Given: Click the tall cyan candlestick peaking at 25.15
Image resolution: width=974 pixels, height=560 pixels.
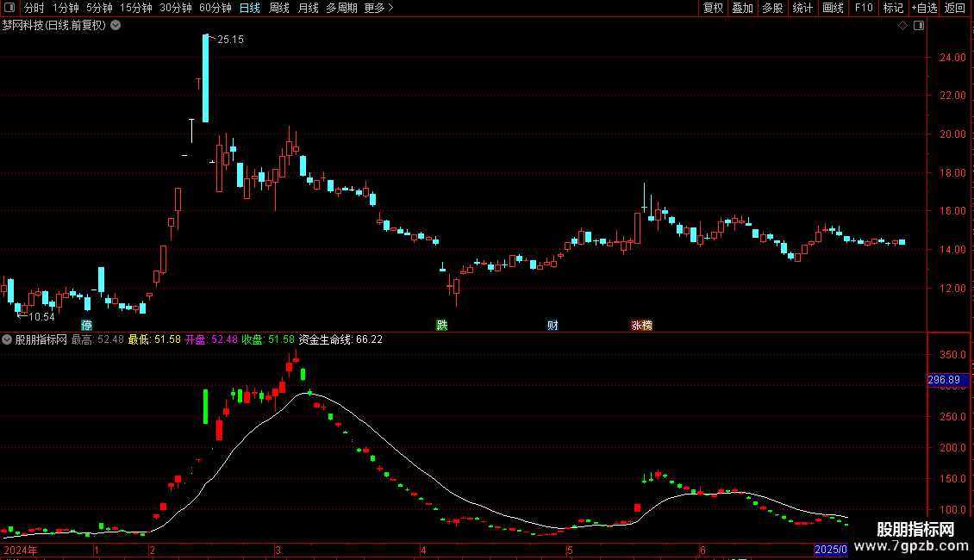Looking at the screenshot, I should click(206, 78).
